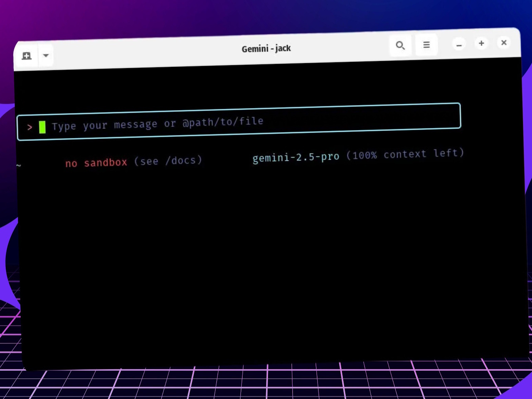The height and width of the screenshot is (399, 532).
Task: Click the 'gemini-2.5-pro' model name
Action: [296, 157]
